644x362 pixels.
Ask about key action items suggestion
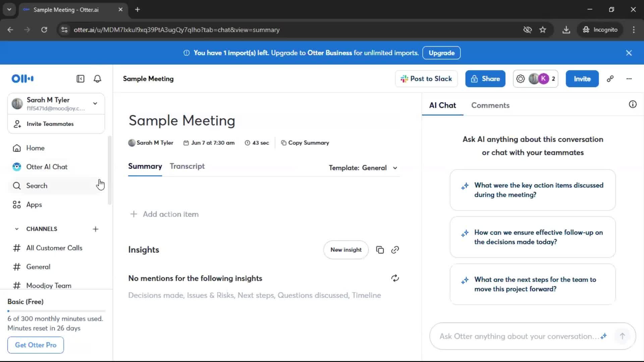point(533,190)
